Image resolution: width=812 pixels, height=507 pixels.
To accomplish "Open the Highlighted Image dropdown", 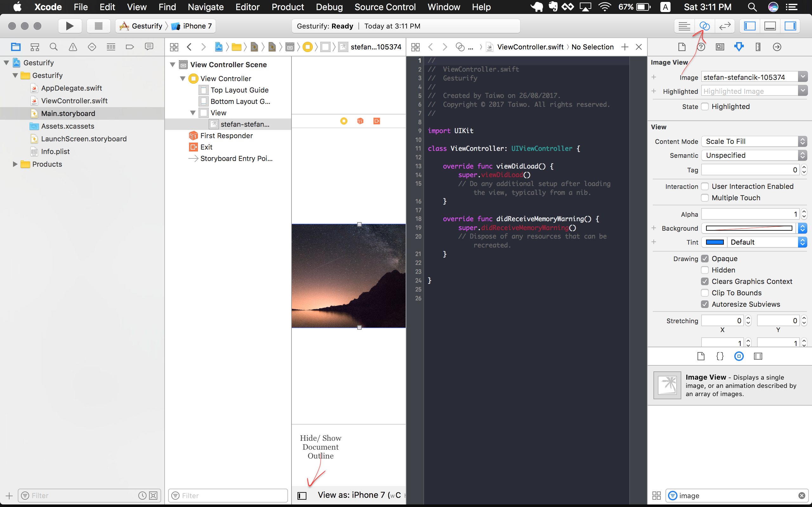I will pos(802,91).
